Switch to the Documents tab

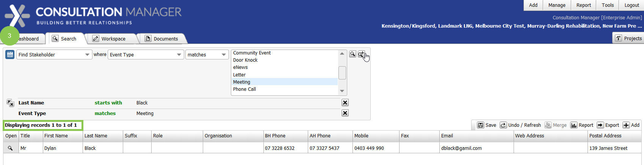[161, 39]
